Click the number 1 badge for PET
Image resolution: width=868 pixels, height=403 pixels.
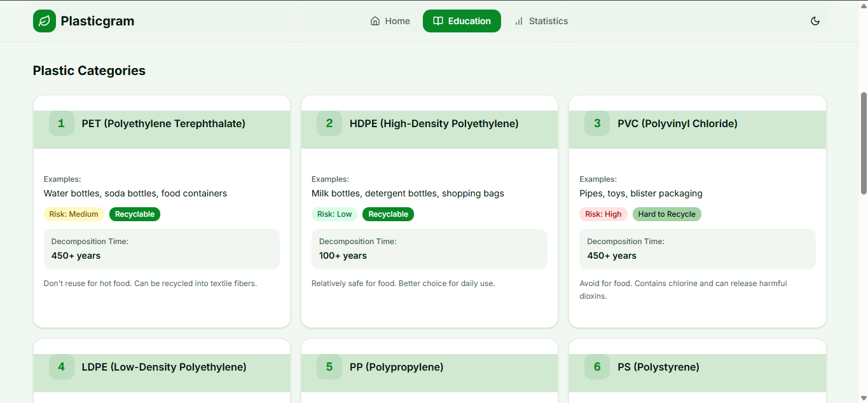point(62,123)
